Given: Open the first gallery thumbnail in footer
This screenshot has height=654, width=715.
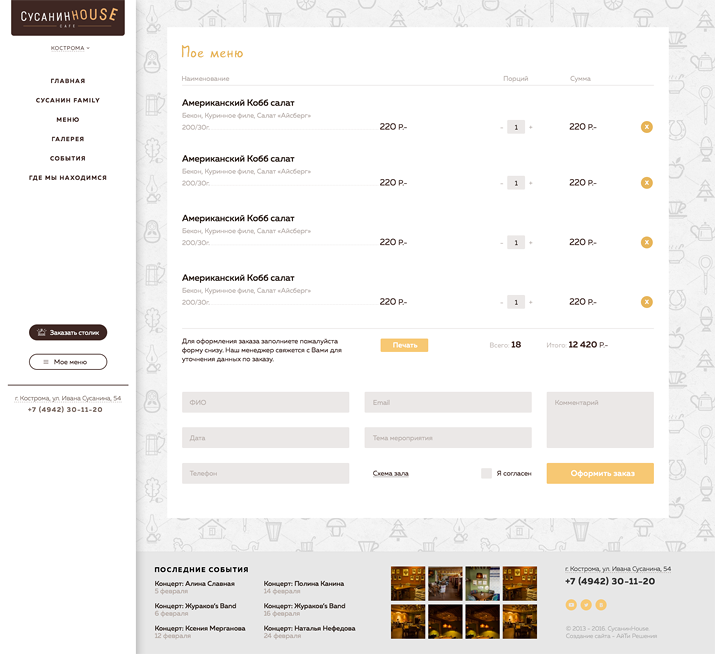Looking at the screenshot, I should 407,583.
